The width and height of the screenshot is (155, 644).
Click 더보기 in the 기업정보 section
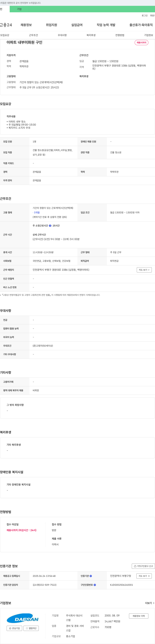(x=150, y=603)
